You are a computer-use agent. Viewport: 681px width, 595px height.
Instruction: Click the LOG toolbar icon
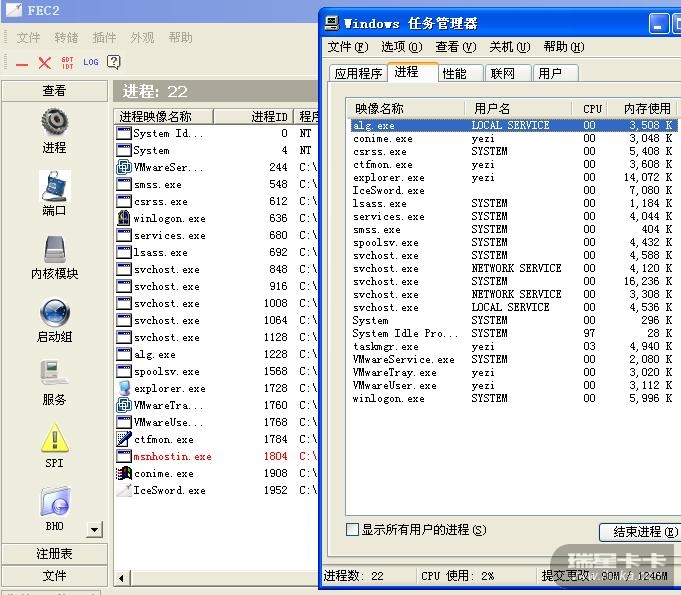pos(91,62)
